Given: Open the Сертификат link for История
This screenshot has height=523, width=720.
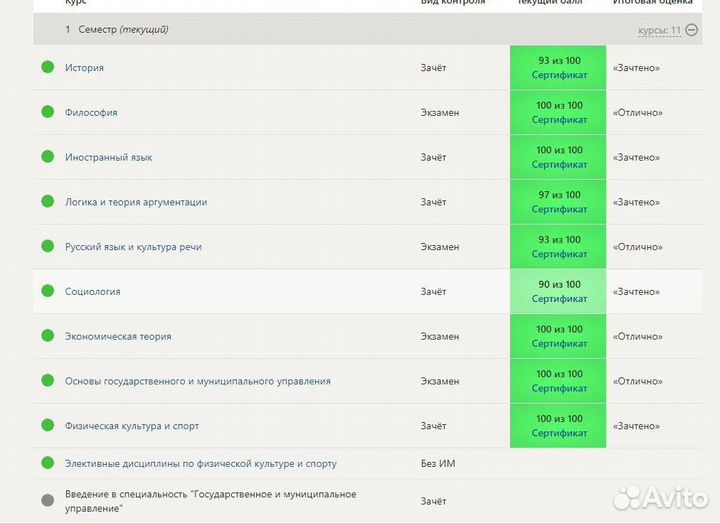Looking at the screenshot, I should [x=559, y=75].
